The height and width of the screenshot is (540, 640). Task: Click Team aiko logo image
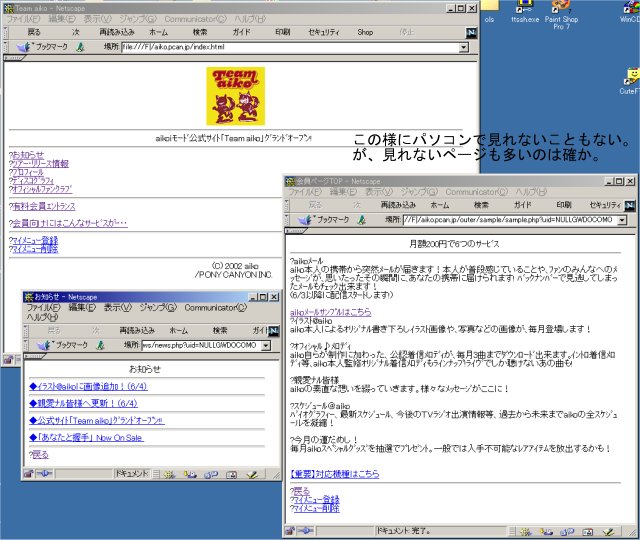[x=236, y=96]
